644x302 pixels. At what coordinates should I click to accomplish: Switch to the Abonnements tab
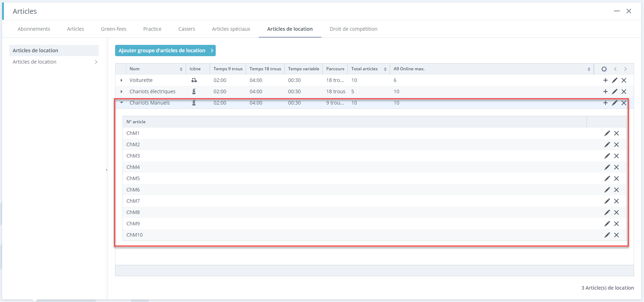coord(34,29)
